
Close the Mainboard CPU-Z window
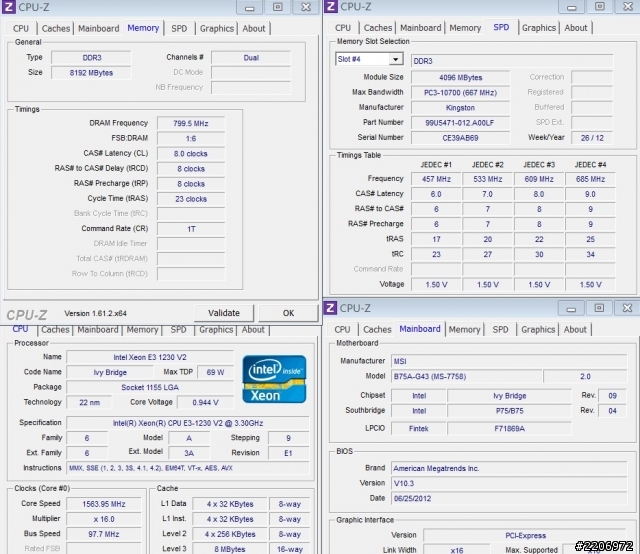pyautogui.click(x=627, y=308)
